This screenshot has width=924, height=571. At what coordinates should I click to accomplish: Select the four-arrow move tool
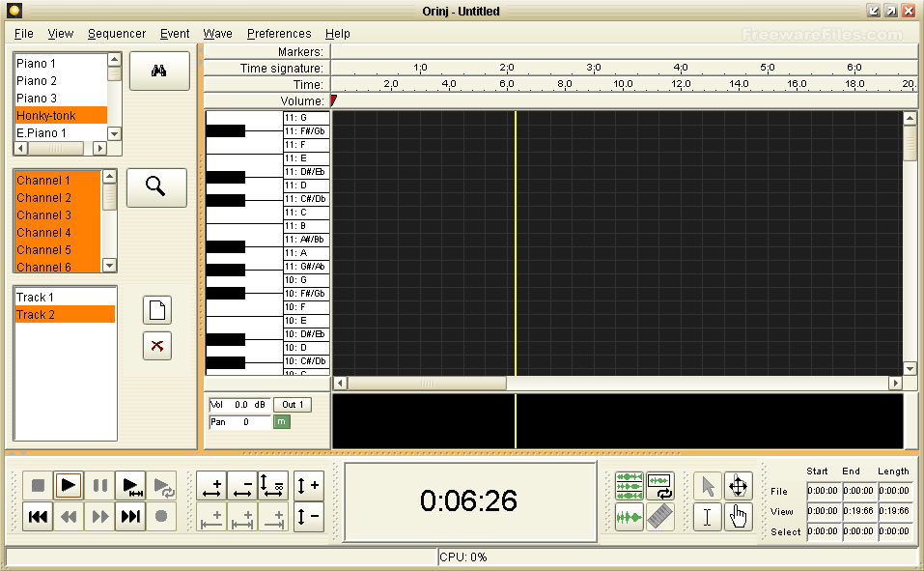click(x=738, y=485)
